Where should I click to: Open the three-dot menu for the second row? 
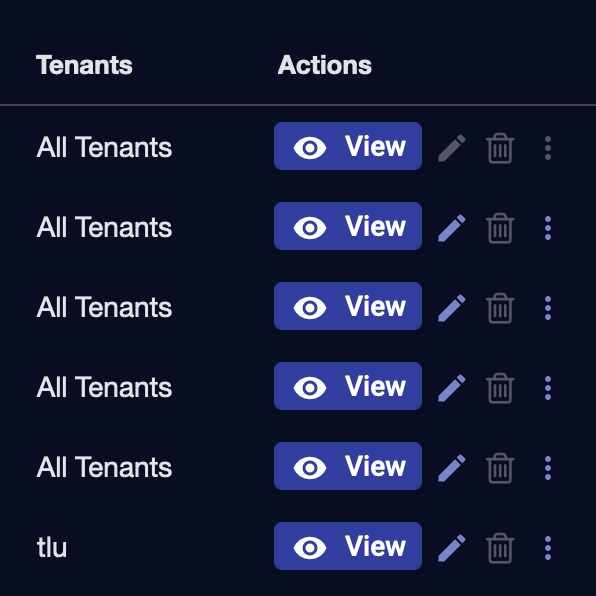[548, 228]
